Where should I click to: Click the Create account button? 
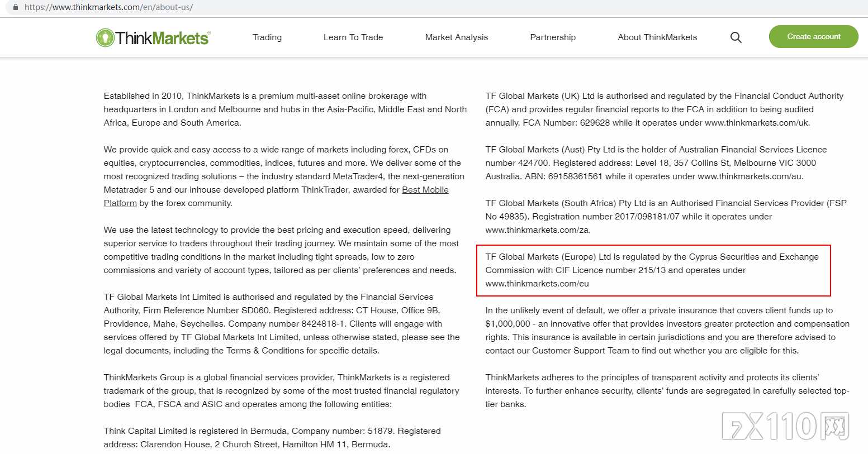[x=814, y=36]
